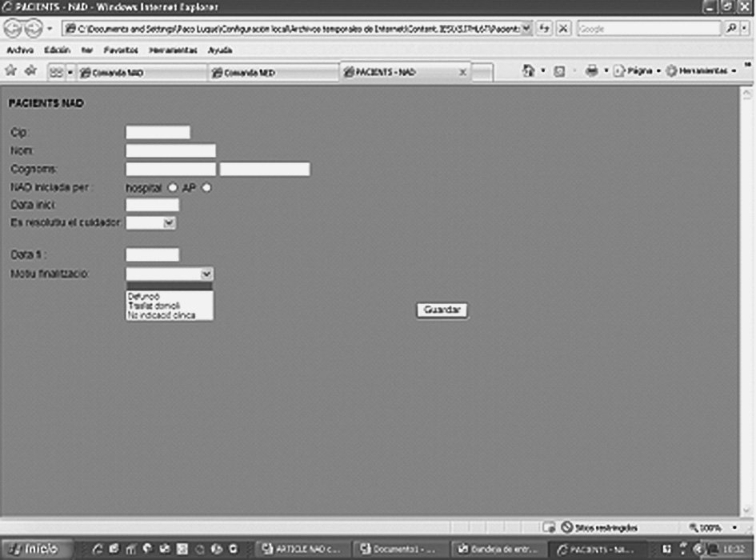Click the Cip input field
Screen dimensions: 756x560
(x=158, y=133)
